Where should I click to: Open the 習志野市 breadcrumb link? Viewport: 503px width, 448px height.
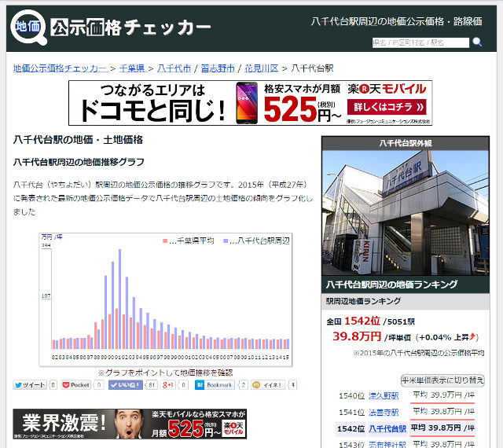218,68
